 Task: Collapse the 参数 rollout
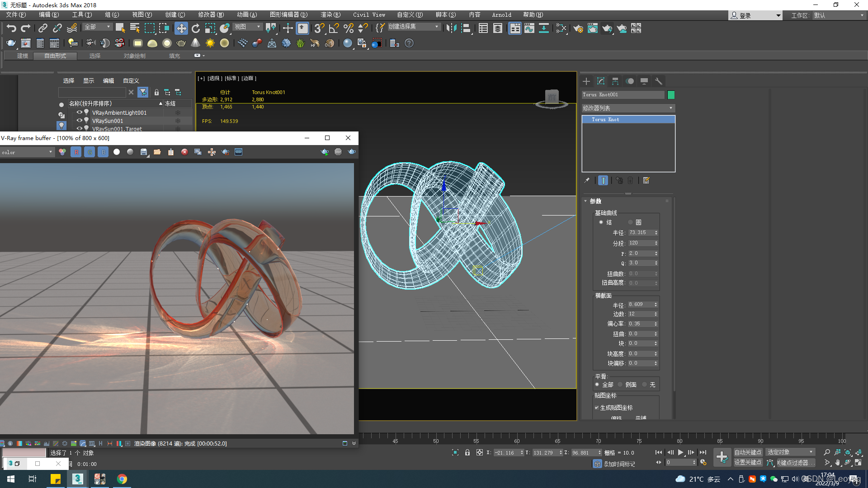click(595, 201)
